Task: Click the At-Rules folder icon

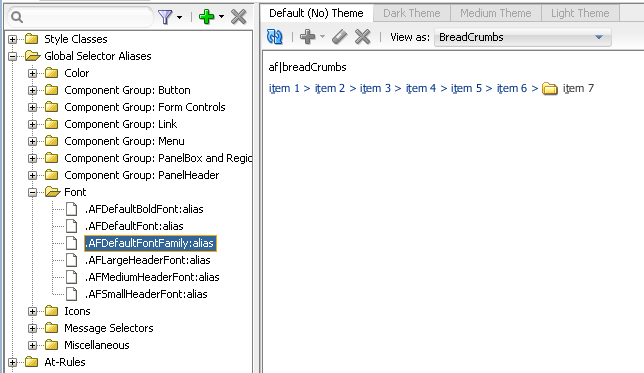Action: (32, 362)
